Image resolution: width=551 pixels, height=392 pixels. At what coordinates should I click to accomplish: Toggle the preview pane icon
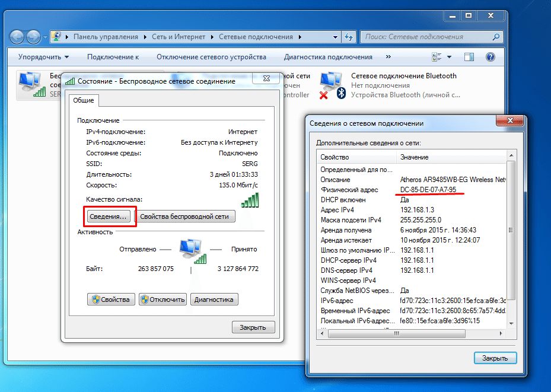(469, 57)
